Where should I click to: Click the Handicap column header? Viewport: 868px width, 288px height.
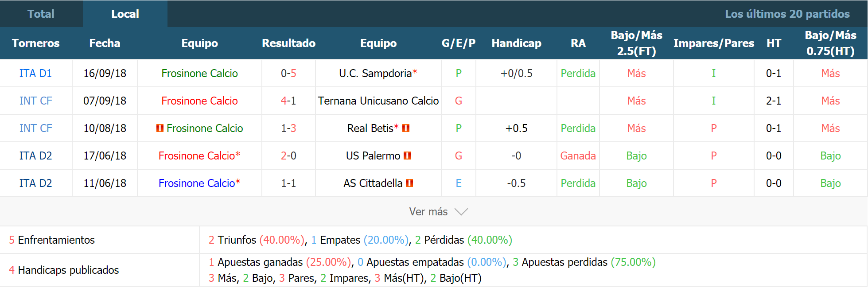[516, 43]
